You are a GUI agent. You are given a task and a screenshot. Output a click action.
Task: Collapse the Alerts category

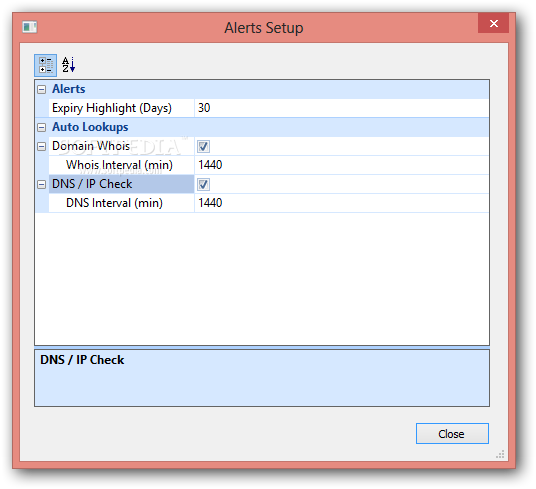[41, 90]
